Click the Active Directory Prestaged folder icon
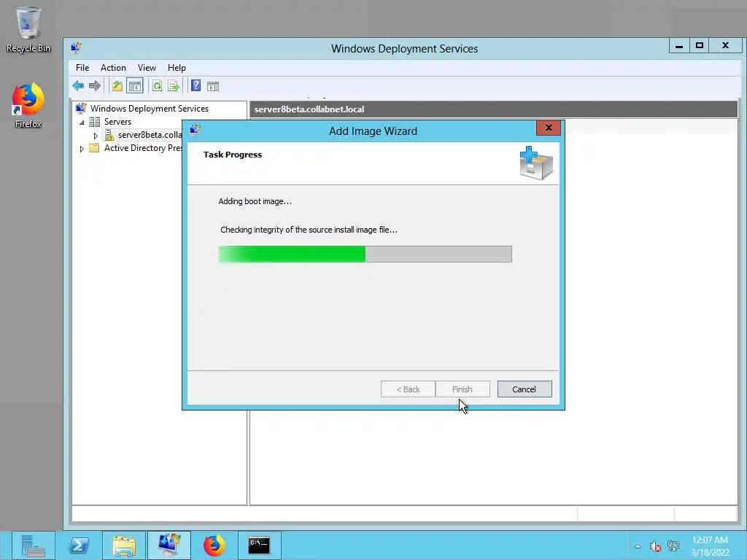 point(94,148)
